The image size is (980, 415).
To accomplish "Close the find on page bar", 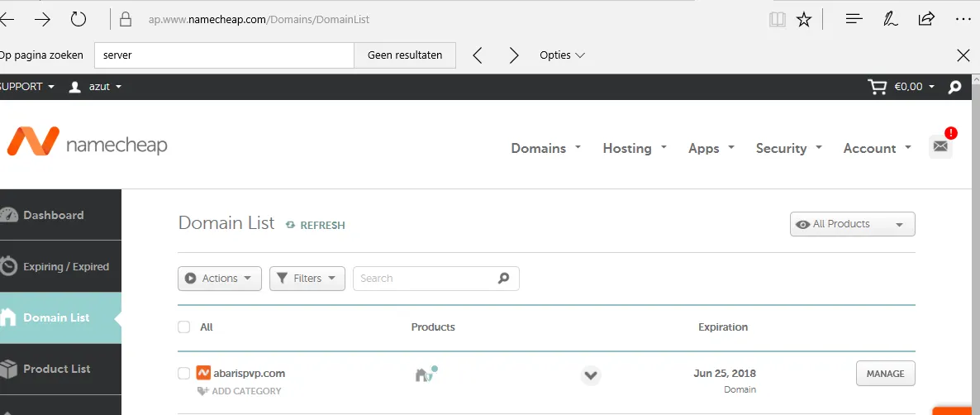I will (963, 55).
